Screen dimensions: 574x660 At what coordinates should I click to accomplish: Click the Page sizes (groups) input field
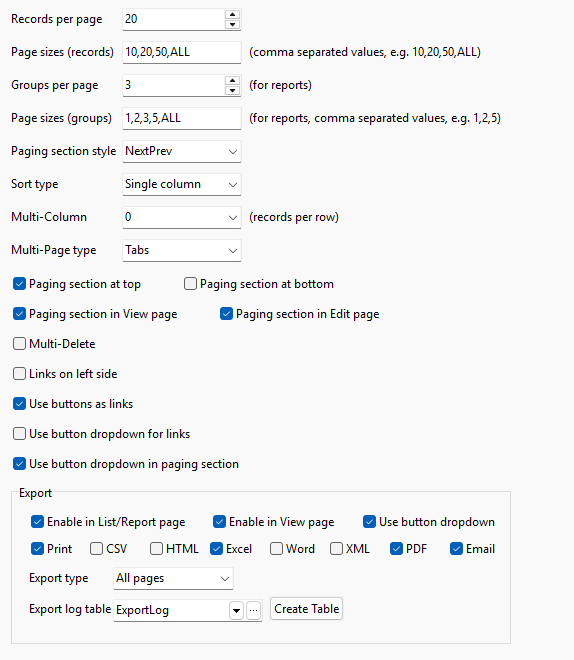[x=182, y=118]
